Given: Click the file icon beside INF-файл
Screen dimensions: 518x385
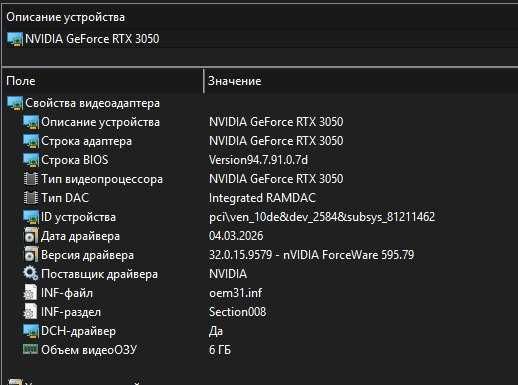Looking at the screenshot, I should coord(30,293).
